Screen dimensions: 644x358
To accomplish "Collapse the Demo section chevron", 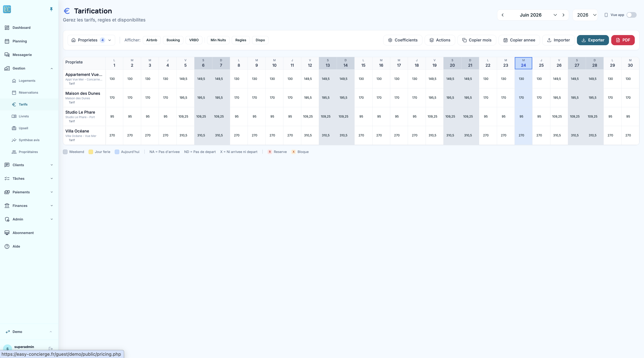I will [x=51, y=332].
